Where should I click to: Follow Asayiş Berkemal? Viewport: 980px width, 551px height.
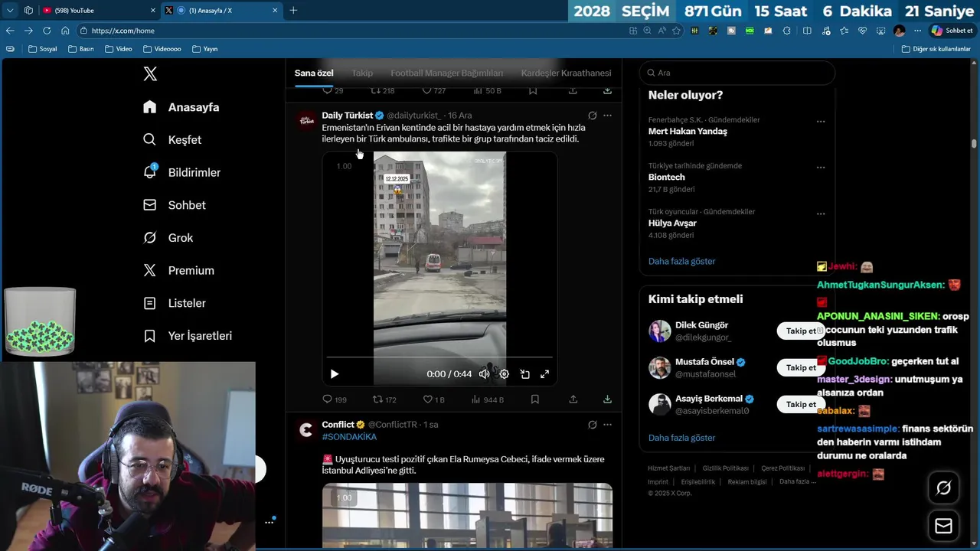click(x=801, y=404)
